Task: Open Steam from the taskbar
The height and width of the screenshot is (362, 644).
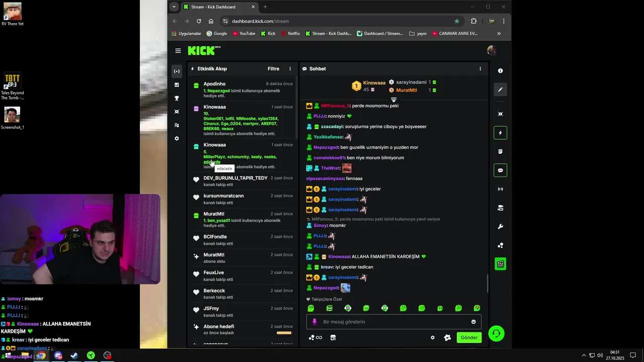Action: coord(74,355)
